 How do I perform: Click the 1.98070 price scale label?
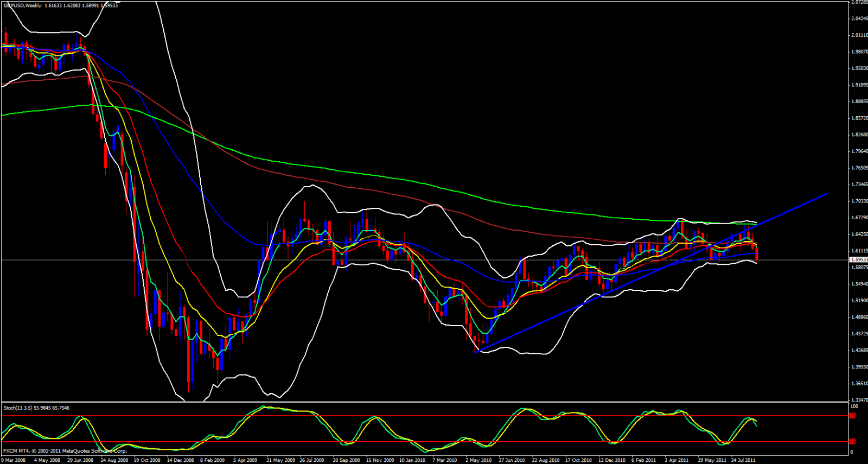click(859, 52)
